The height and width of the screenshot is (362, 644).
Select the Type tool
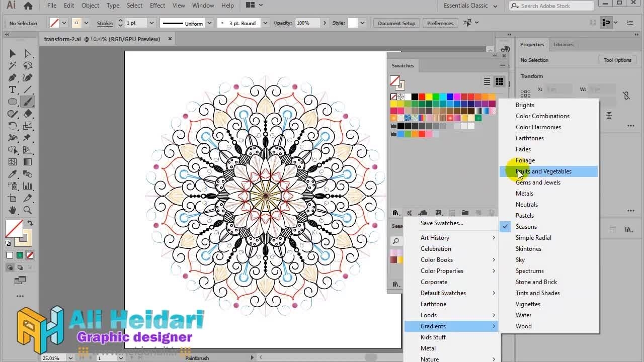13,89
